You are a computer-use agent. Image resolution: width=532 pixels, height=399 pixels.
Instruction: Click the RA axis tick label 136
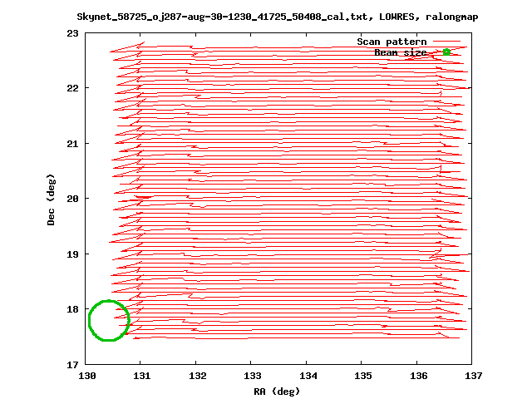tap(419, 376)
